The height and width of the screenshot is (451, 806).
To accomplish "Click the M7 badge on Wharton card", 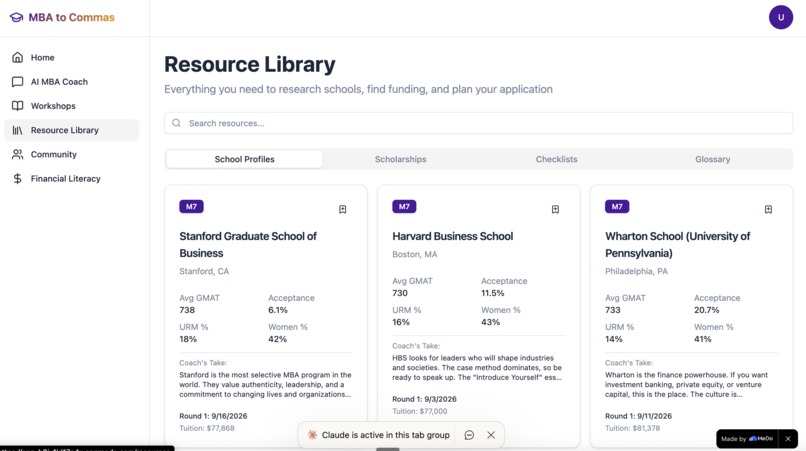I will point(617,207).
